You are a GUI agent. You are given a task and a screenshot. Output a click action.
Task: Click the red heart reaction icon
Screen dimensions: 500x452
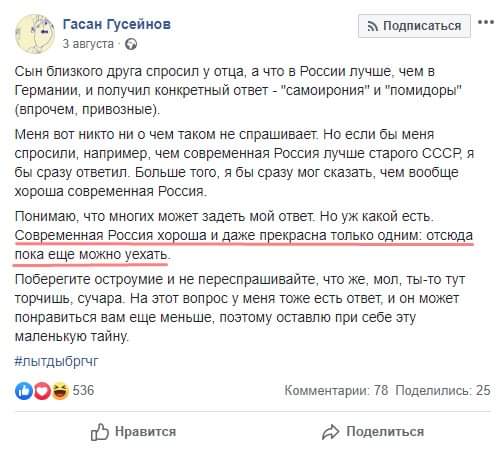coord(42,391)
